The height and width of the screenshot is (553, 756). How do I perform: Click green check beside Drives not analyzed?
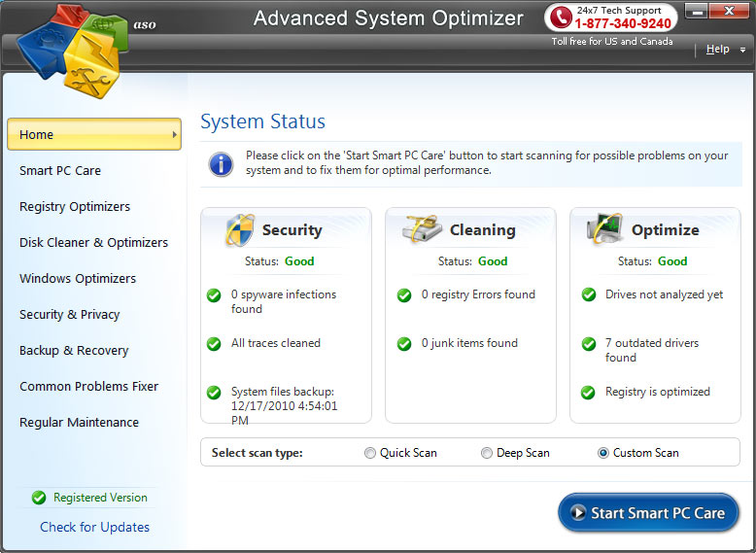coord(588,294)
